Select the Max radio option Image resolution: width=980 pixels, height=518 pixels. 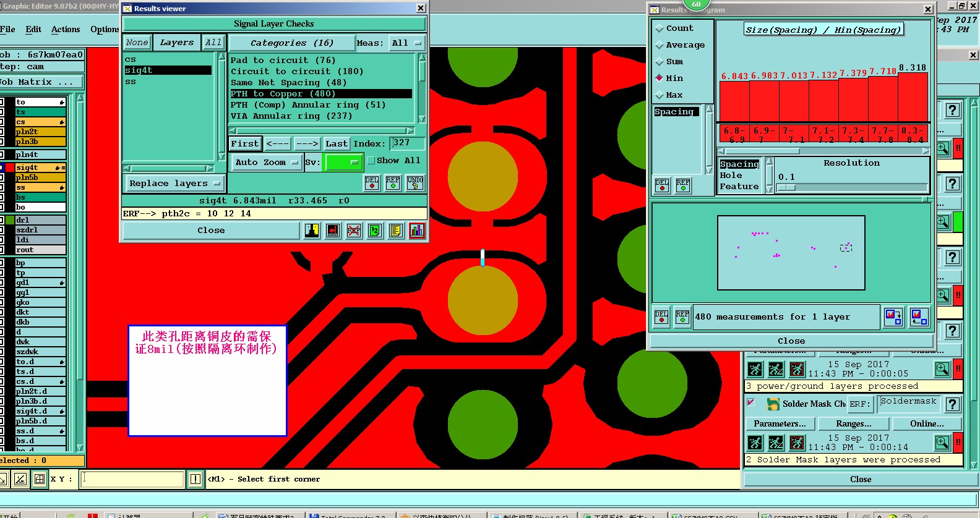pyautogui.click(x=659, y=95)
